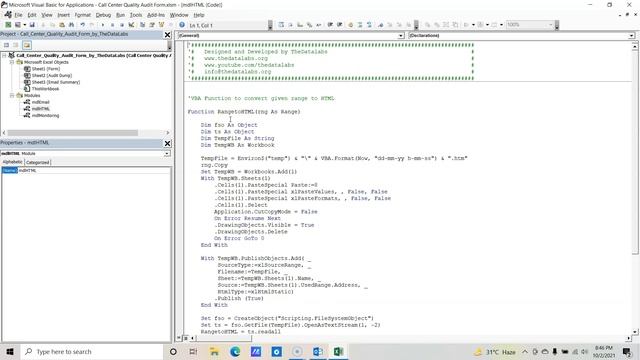Open the File menu
This screenshot has width=640, height=360.
pos(18,15)
